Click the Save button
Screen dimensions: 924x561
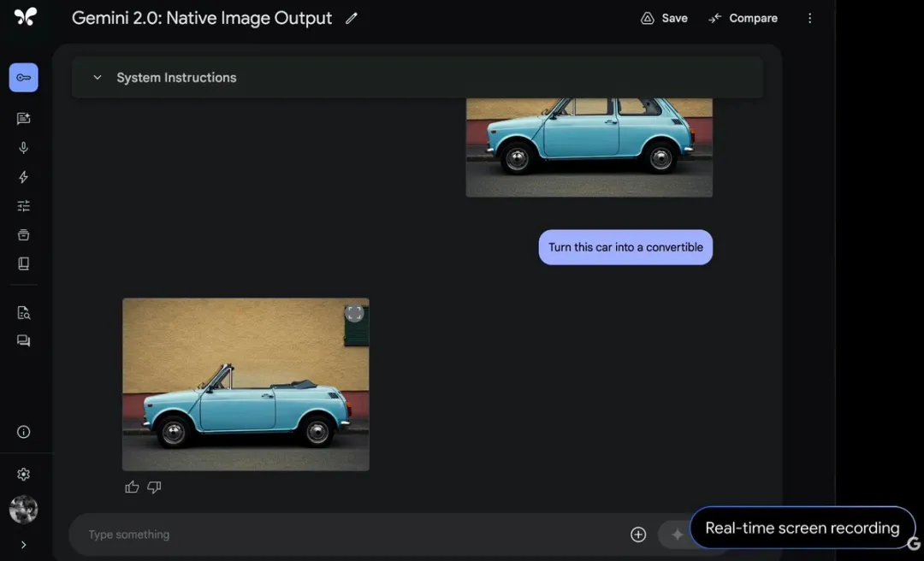[664, 19]
